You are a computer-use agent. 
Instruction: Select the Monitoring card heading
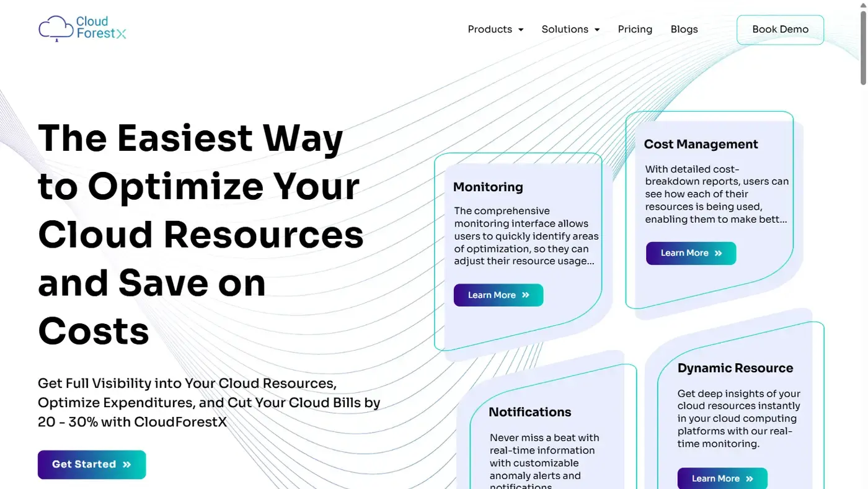pos(488,187)
